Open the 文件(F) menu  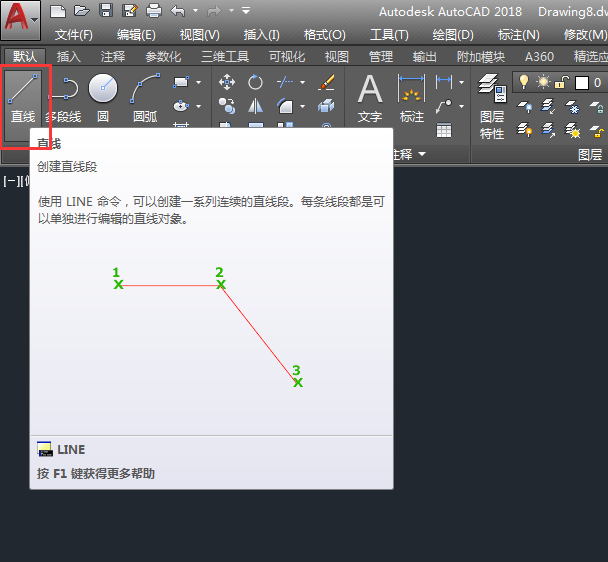click(x=74, y=35)
